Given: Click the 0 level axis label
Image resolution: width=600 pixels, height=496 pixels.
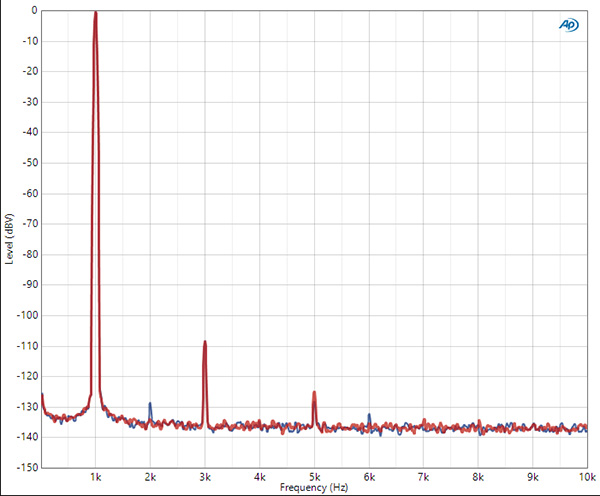Looking at the screenshot, I should [34, 11].
